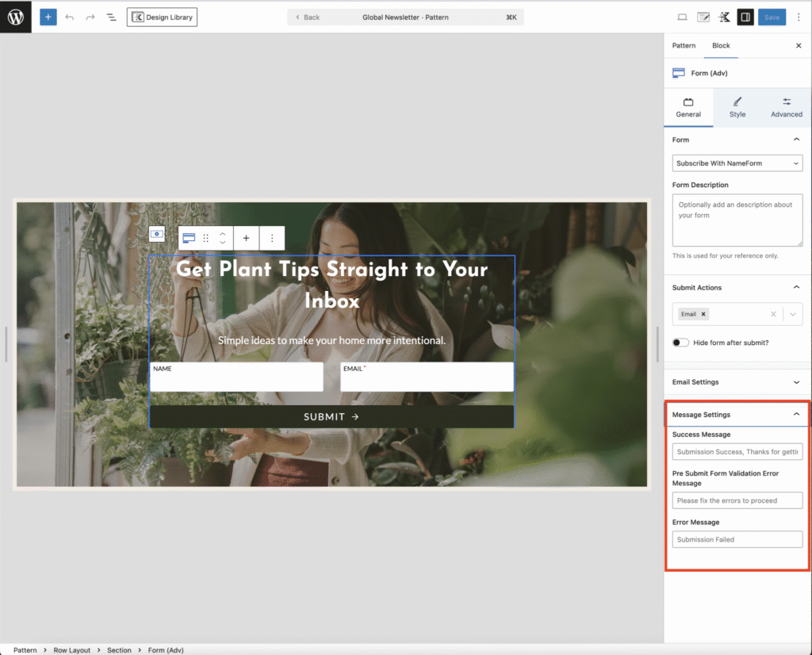Open Document Overview list view

point(111,17)
